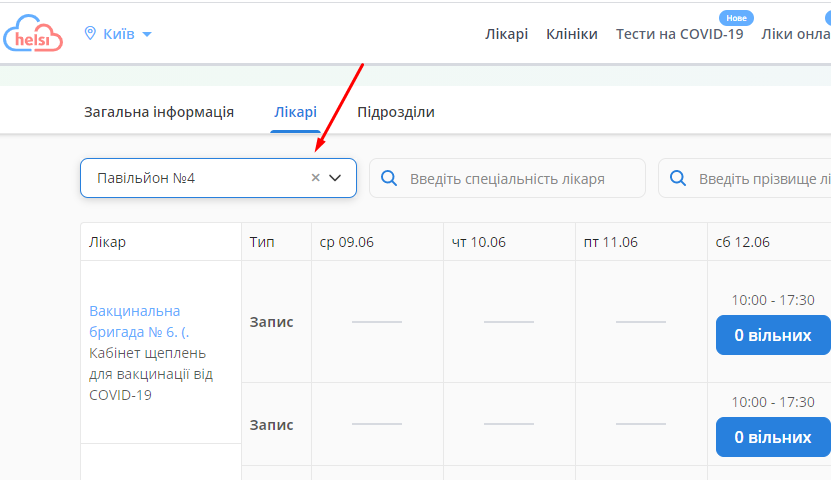Open Ліки онлайн in the top navigation
This screenshot has height=480, width=831.
pyautogui.click(x=795, y=34)
